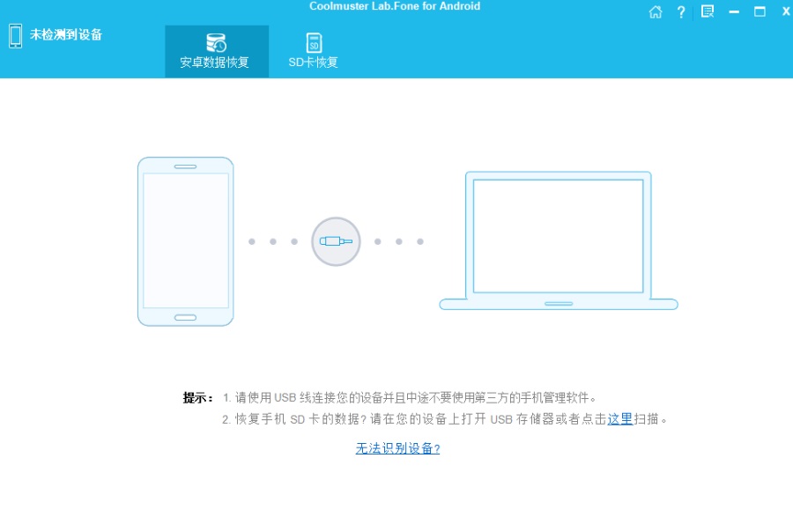Close the Coolmuster window

(x=786, y=11)
